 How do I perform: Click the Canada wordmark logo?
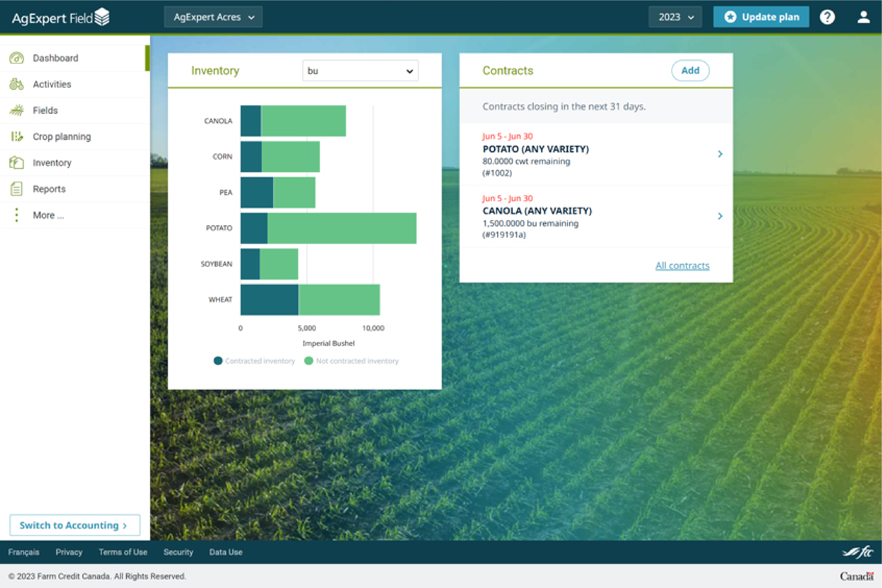(x=857, y=576)
